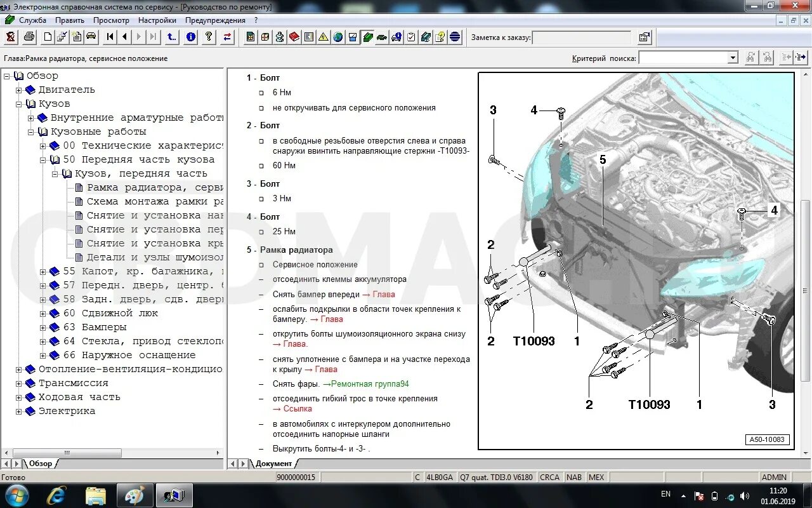Expand 00 Технические характеристики node
The height and width of the screenshot is (508, 812).
point(43,146)
